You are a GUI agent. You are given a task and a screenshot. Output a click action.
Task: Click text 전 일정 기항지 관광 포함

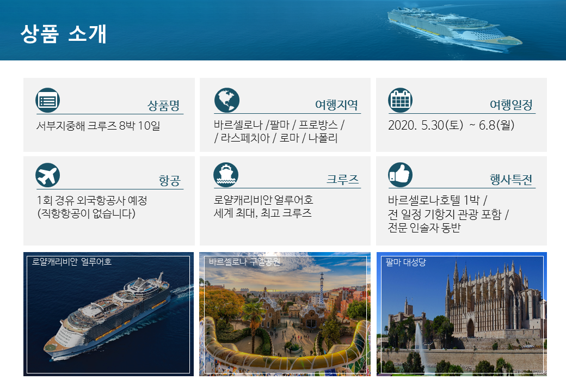pyautogui.click(x=445, y=215)
